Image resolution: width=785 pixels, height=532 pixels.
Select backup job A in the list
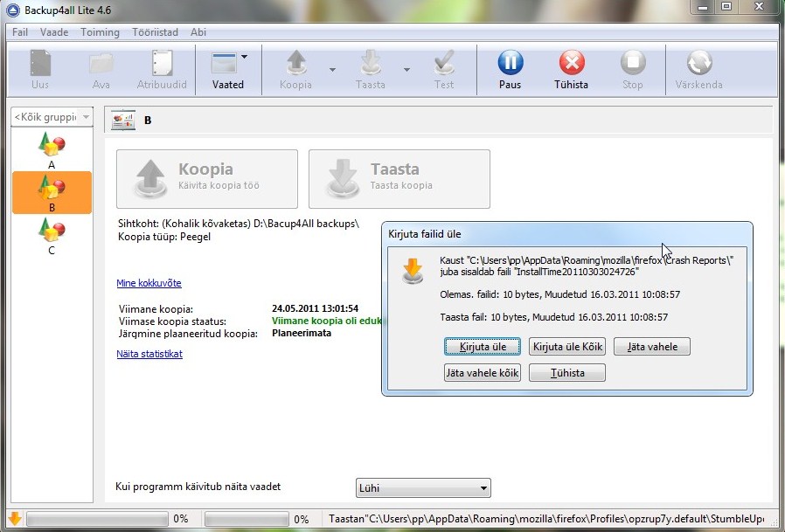point(52,150)
